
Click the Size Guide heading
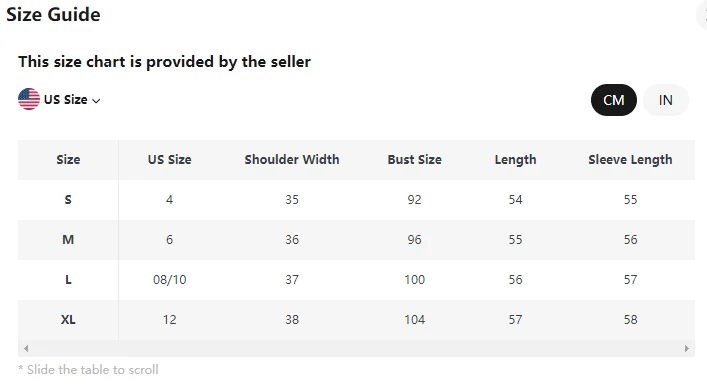click(53, 14)
